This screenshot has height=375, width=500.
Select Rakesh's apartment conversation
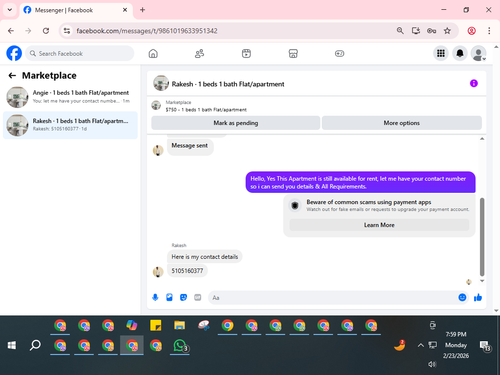[70, 125]
